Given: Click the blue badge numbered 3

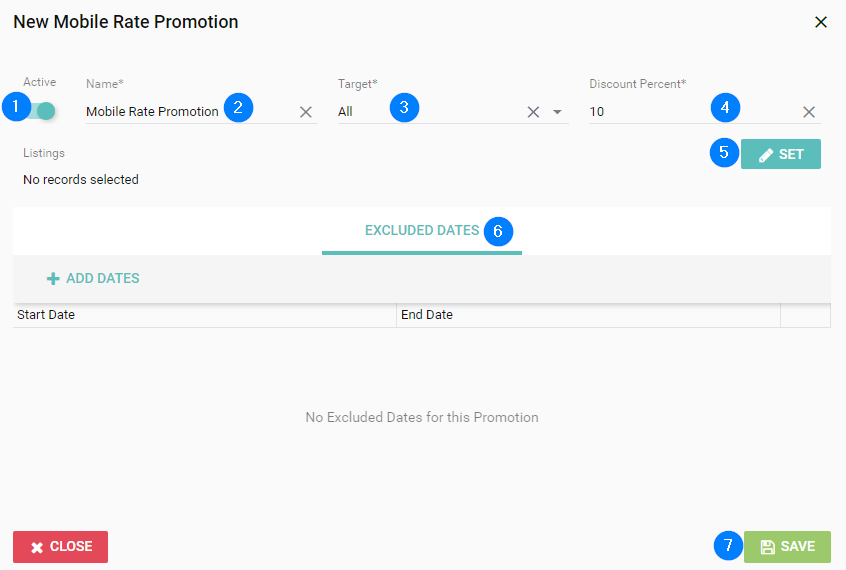Looking at the screenshot, I should coord(404,108).
